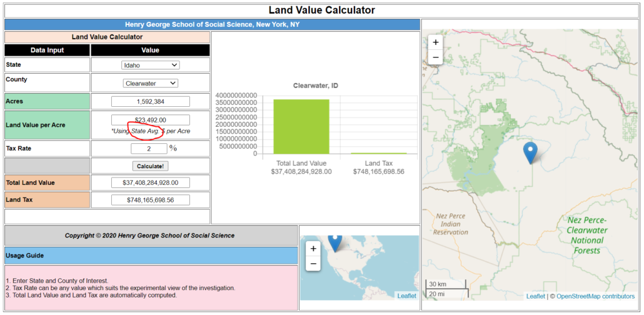Edit the Land Value per Acre field
Image resolution: width=644 pixels, height=315 pixels.
[150, 120]
